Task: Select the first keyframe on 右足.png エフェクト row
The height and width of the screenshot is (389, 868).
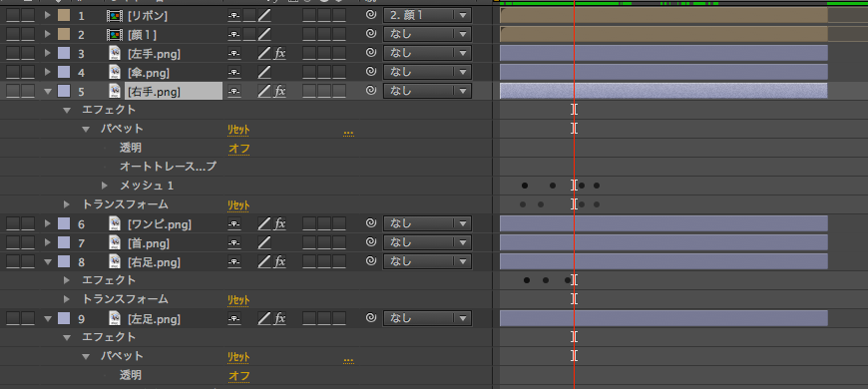Action: click(527, 280)
